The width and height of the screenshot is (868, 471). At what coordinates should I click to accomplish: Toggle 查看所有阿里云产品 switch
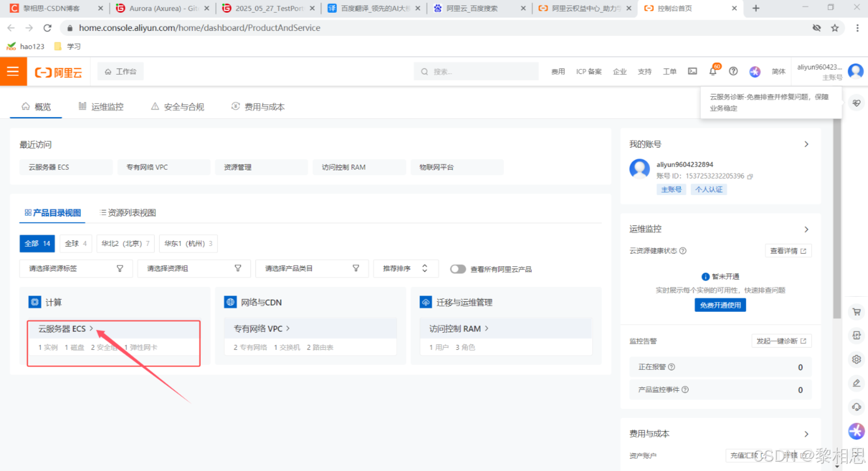[x=458, y=269]
